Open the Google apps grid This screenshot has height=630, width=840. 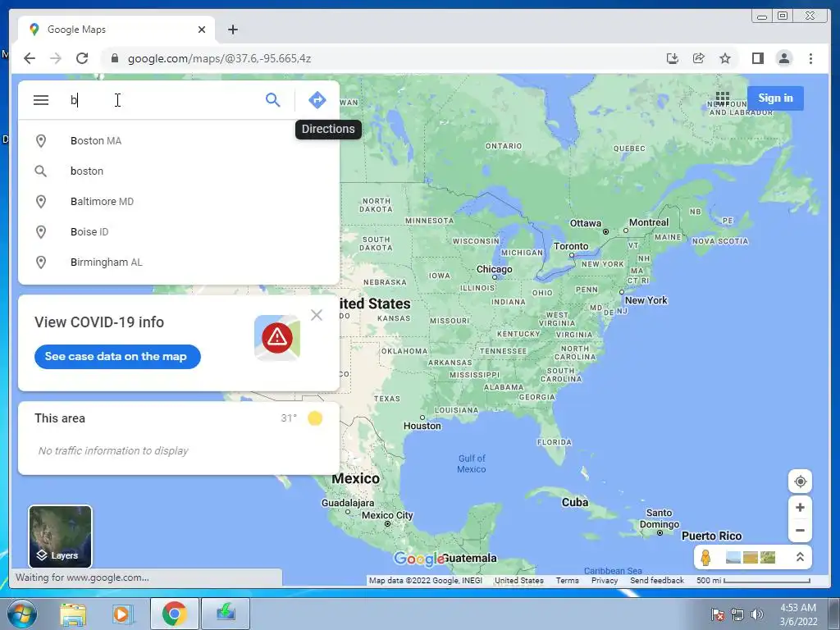(x=722, y=98)
